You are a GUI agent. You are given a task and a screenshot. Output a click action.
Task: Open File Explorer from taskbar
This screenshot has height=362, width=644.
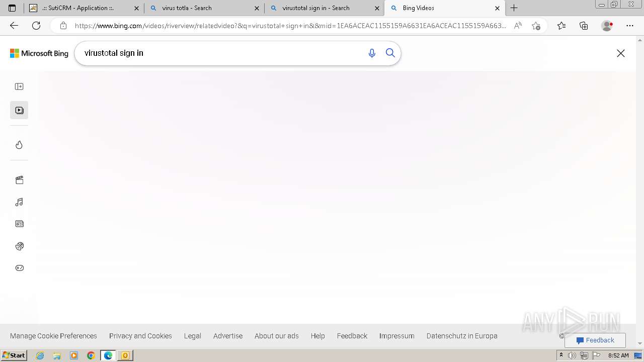pos(57,355)
